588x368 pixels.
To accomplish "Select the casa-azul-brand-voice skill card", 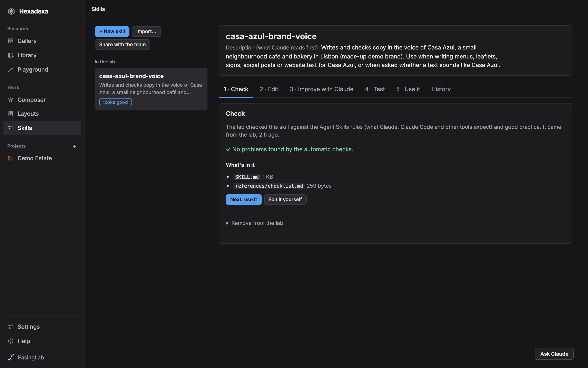I will tap(151, 89).
